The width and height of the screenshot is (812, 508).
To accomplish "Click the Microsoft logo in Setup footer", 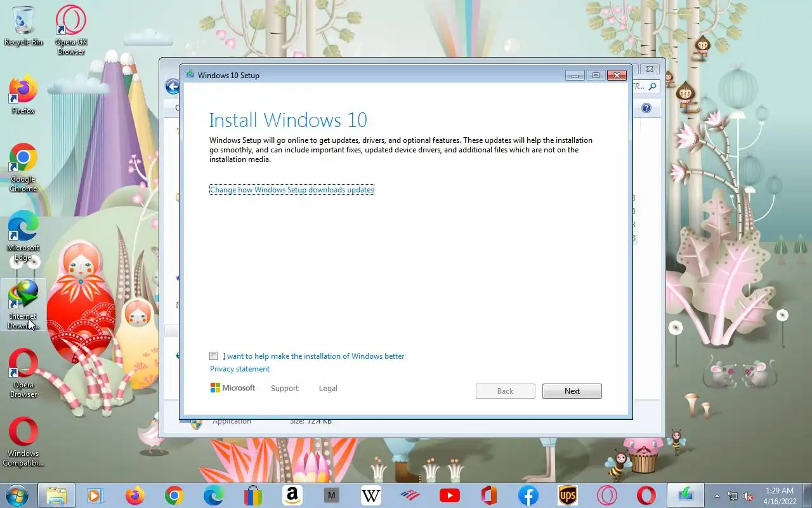I will (233, 388).
